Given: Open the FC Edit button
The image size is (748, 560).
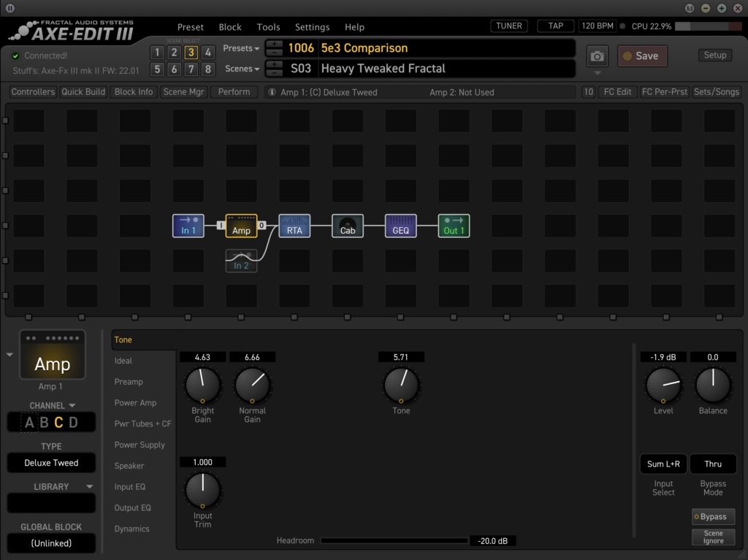Looking at the screenshot, I should pos(617,91).
